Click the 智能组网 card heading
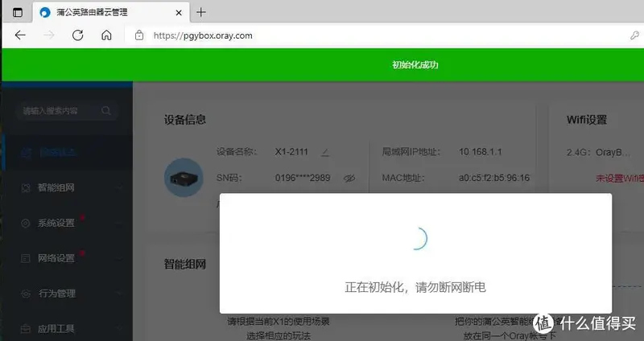The width and height of the screenshot is (644, 341). click(x=185, y=265)
